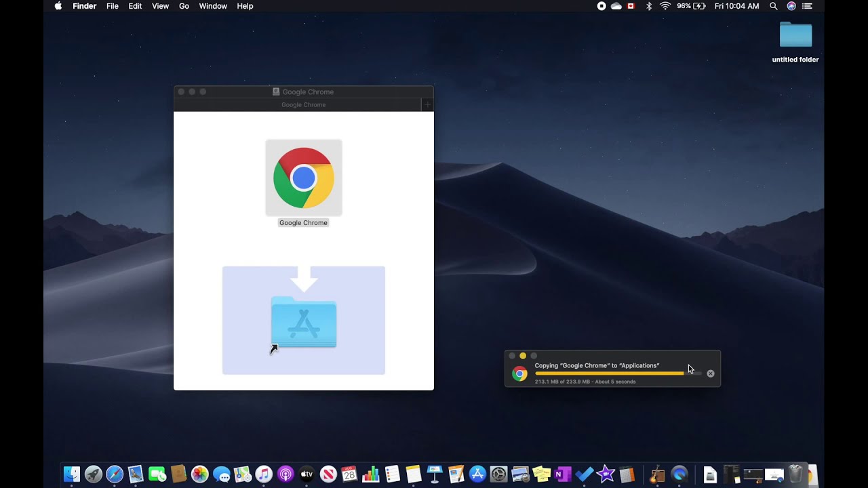Screen dimensions: 868x488
Task: Select the "Google Chrome" label under the icon
Action: [x=303, y=222]
